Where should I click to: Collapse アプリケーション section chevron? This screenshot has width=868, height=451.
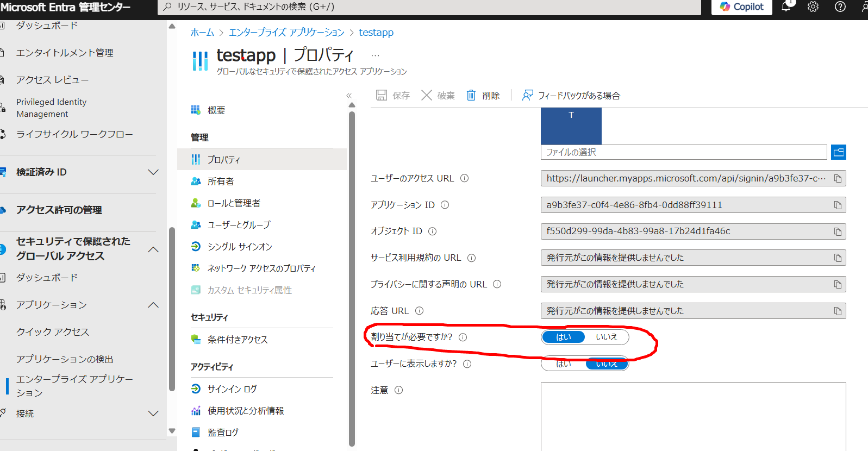coord(153,305)
